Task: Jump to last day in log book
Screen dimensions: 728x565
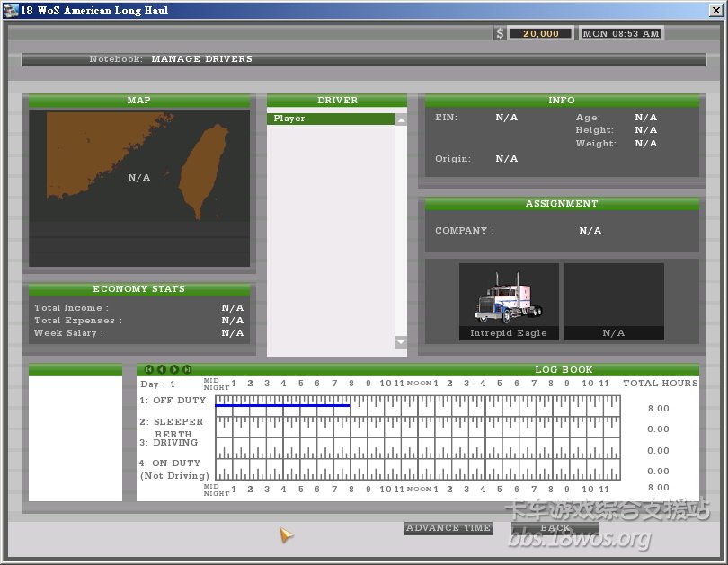Action: pos(187,369)
